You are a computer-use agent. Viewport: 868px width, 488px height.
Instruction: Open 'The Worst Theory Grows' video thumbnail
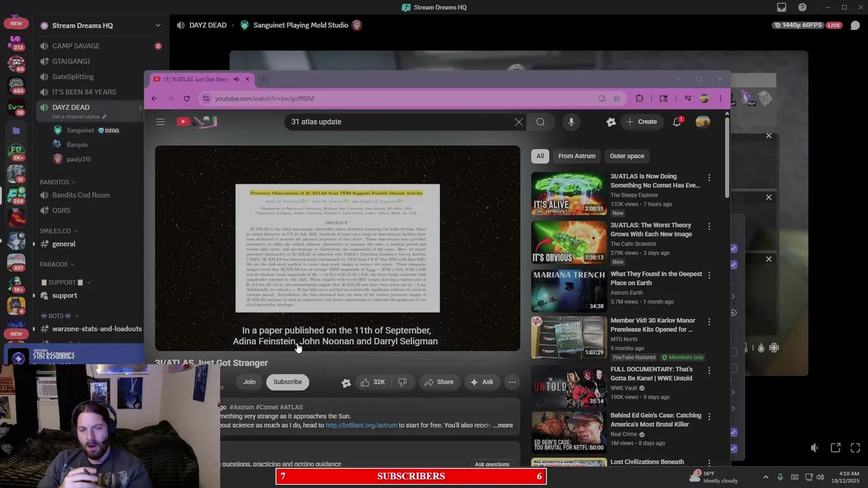pos(568,242)
